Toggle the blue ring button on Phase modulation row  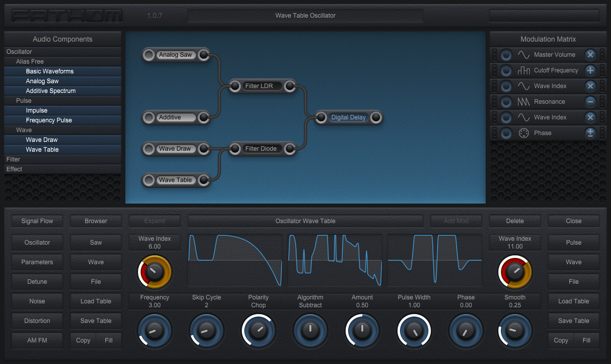point(506,133)
